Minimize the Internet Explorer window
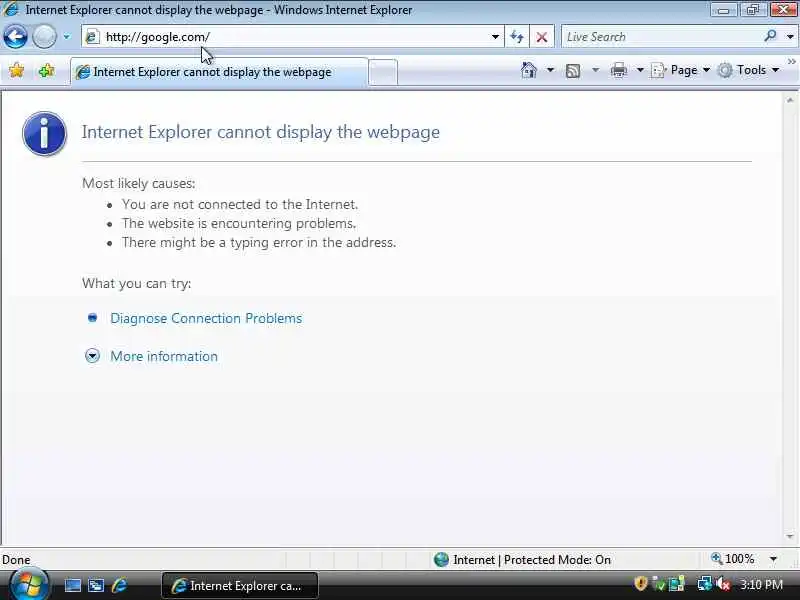 point(723,10)
